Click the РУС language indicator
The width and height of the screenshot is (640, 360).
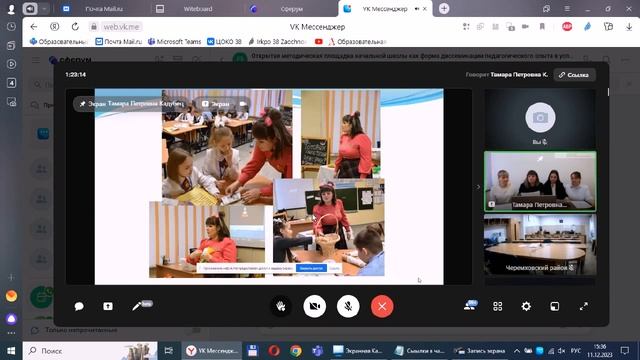pos(576,351)
